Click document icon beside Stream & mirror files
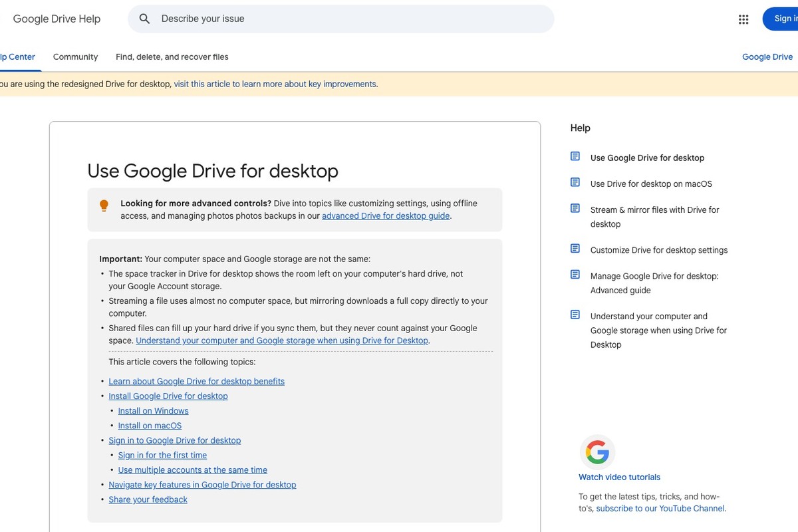 (575, 208)
